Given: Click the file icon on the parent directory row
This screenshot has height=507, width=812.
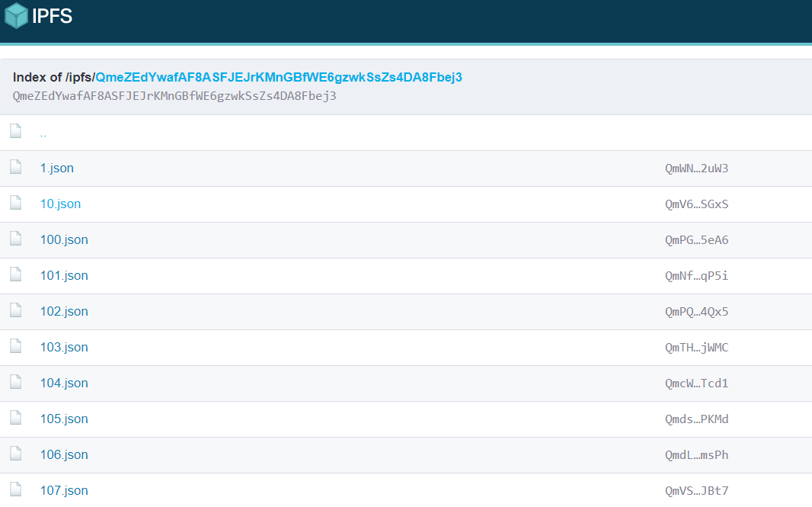Looking at the screenshot, I should coord(15,130).
